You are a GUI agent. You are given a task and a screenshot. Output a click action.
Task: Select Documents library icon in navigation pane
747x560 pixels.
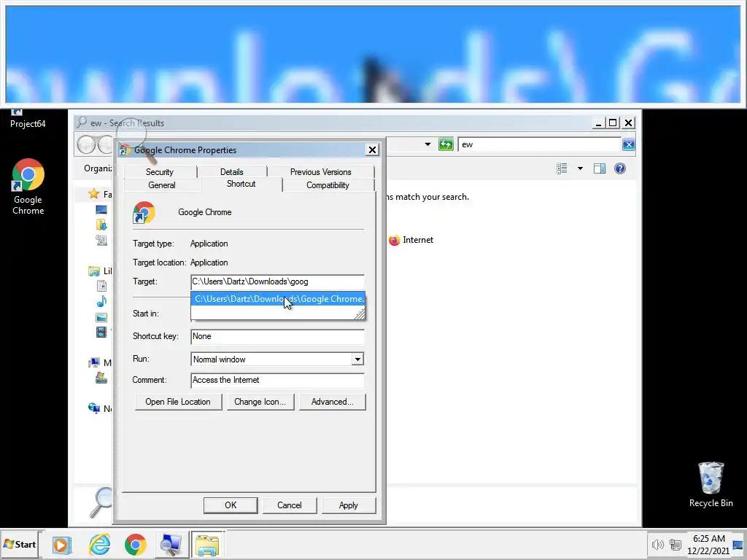[101, 286]
